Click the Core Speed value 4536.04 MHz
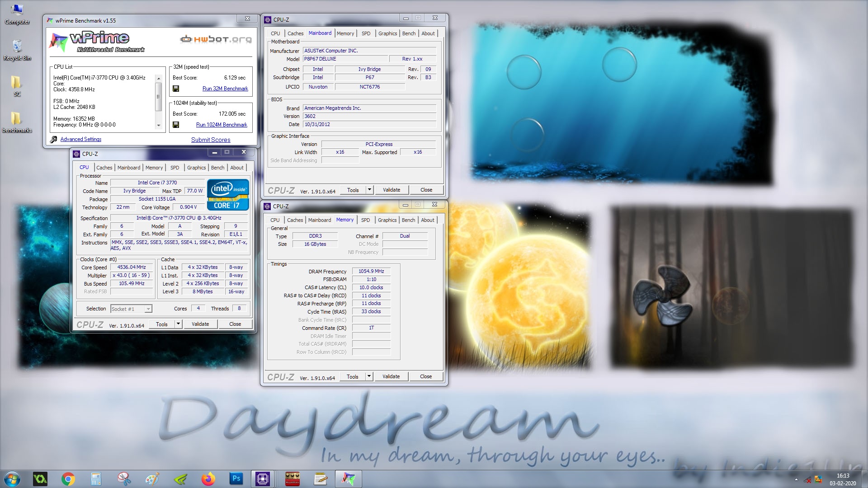Viewport: 868px width, 488px height. tap(132, 267)
